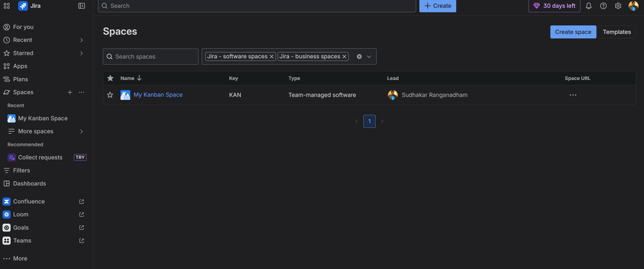This screenshot has width=644, height=269.
Task: Sort by starred column header star
Action: [110, 78]
